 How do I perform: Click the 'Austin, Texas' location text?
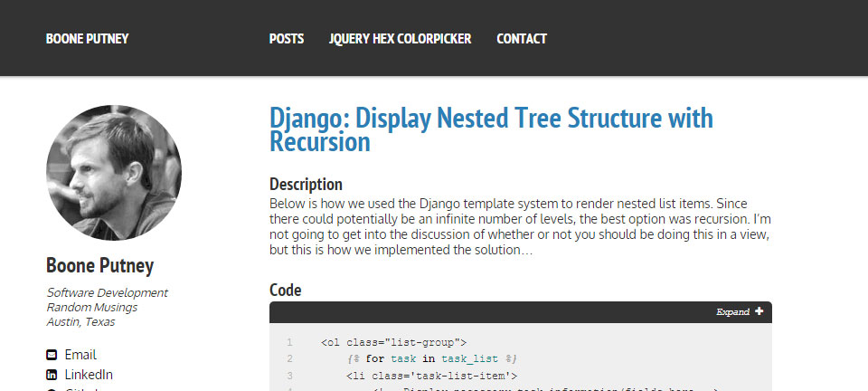tap(80, 322)
